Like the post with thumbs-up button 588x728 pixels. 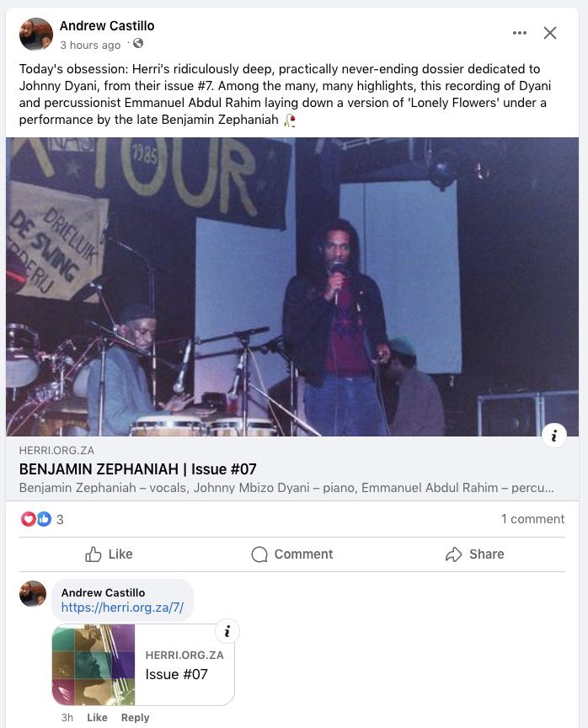click(109, 554)
